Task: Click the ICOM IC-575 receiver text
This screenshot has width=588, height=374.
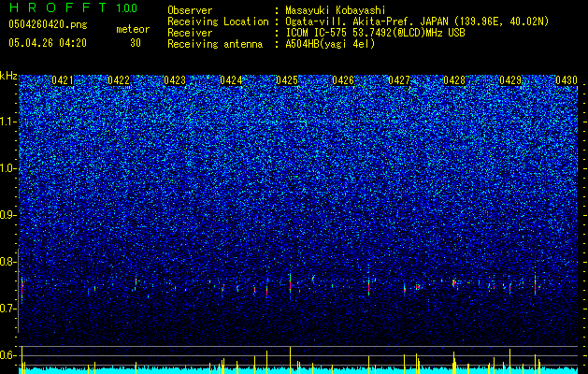Action: [375, 33]
